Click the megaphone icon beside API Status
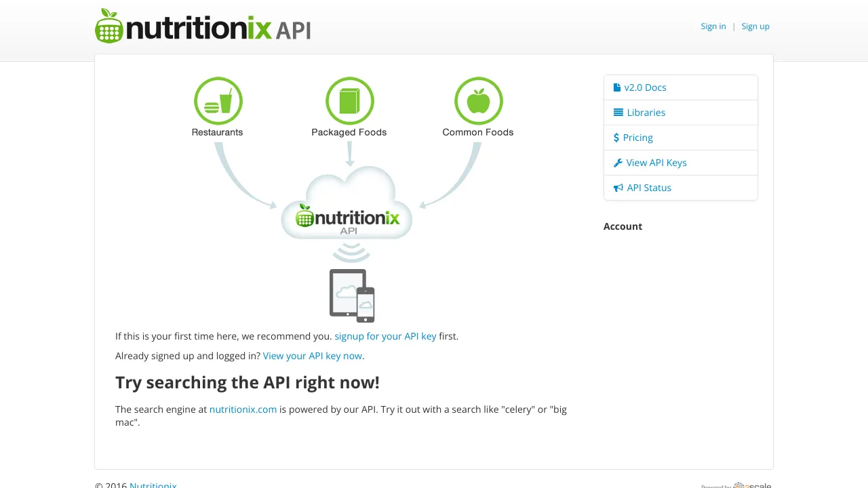This screenshot has width=868, height=488. tap(618, 188)
